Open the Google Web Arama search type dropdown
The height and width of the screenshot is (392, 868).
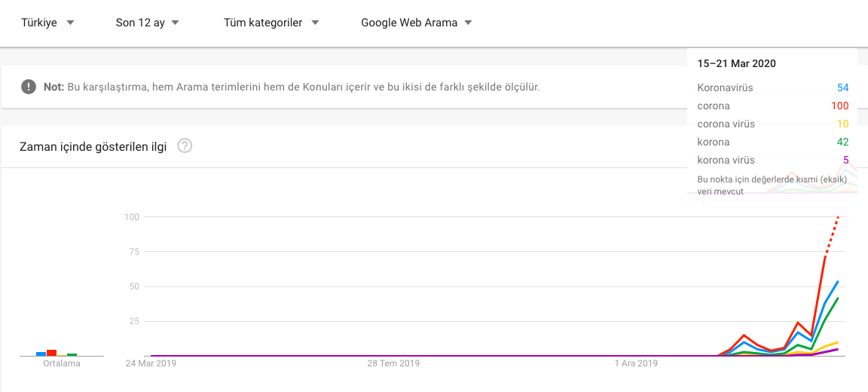[x=417, y=23]
